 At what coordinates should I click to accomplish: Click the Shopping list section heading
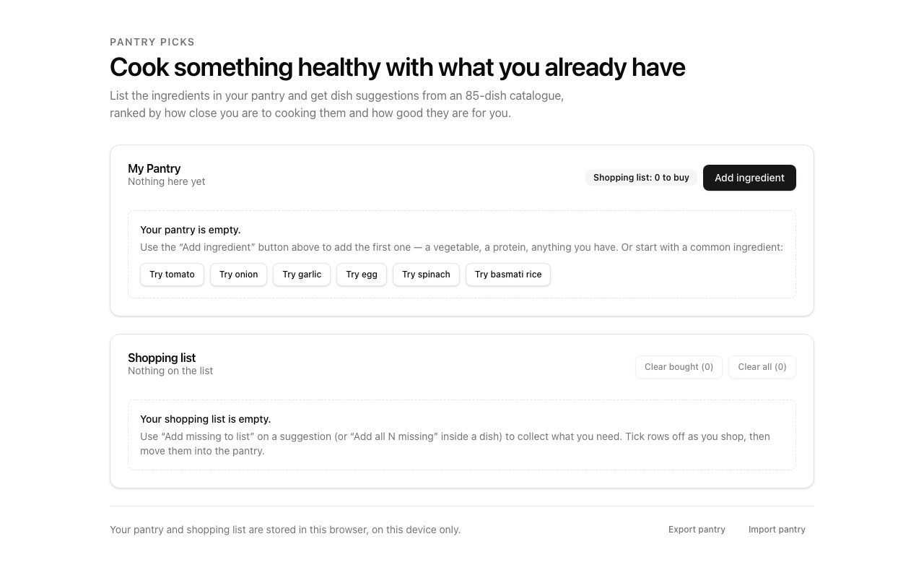(x=162, y=358)
